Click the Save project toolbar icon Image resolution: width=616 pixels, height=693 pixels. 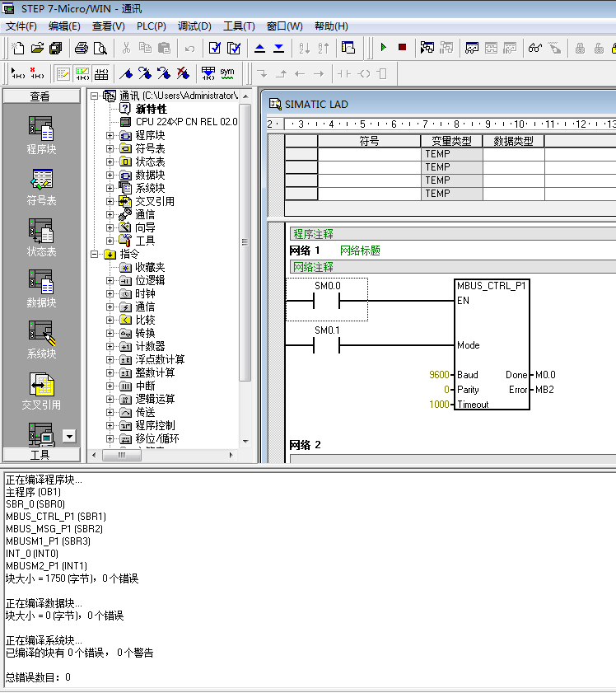(x=55, y=48)
